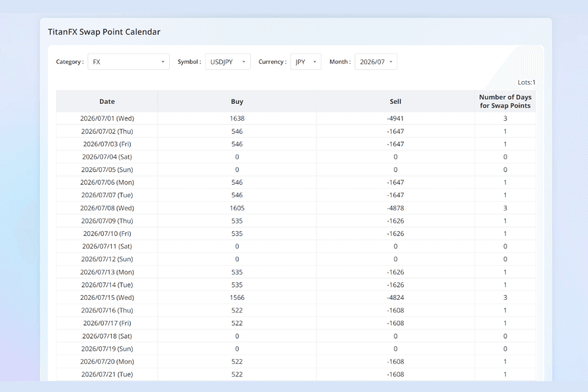This screenshot has width=588, height=392.
Task: Click the Sell value -4941
Action: [395, 118]
